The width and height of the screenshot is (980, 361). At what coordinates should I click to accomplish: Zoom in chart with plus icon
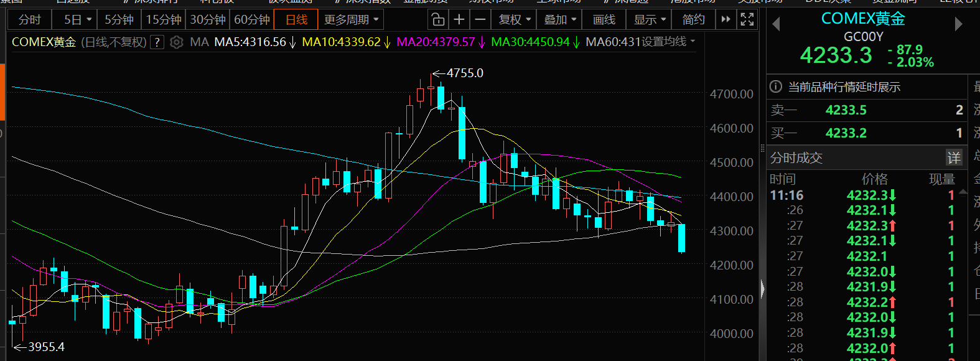click(x=459, y=20)
